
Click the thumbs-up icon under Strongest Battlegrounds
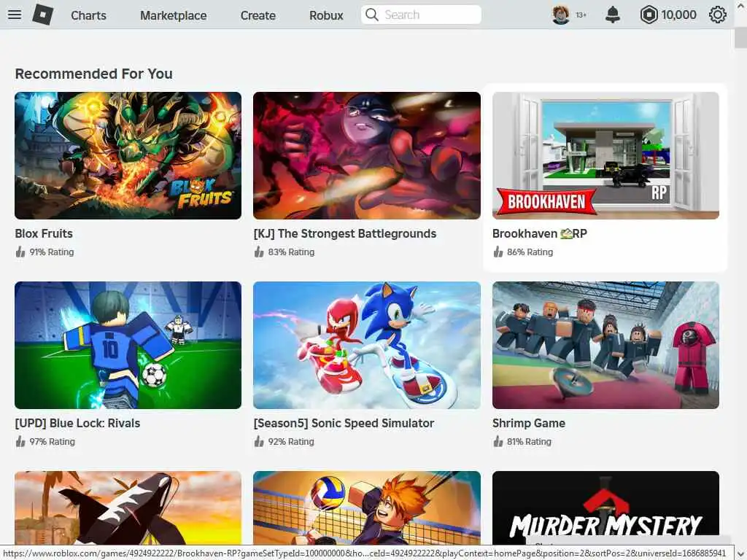click(x=259, y=252)
